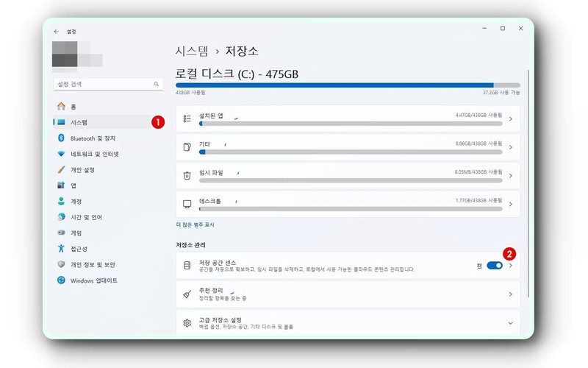The height and width of the screenshot is (368, 588).
Task: Click the blurred user profile picture
Action: click(x=77, y=57)
